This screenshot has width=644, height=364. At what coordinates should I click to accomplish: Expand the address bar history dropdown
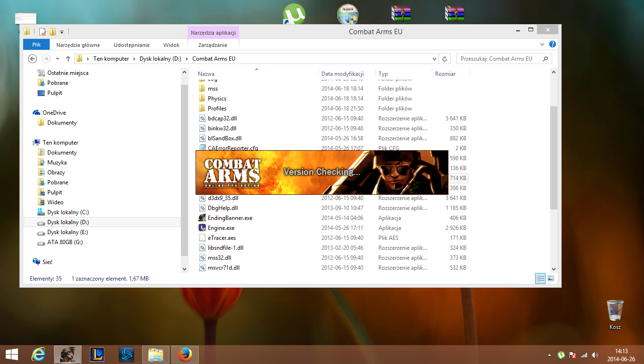(x=434, y=59)
